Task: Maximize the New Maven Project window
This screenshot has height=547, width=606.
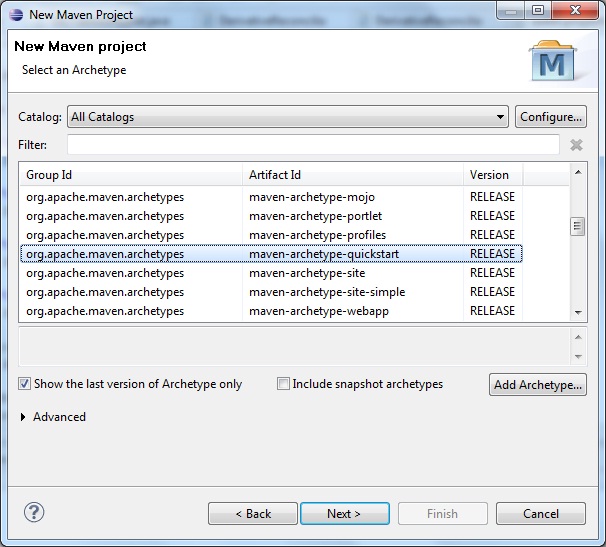Action: 538,10
